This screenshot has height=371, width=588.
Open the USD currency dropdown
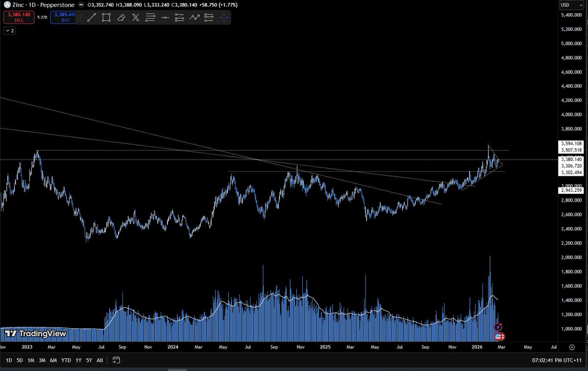(572, 5)
